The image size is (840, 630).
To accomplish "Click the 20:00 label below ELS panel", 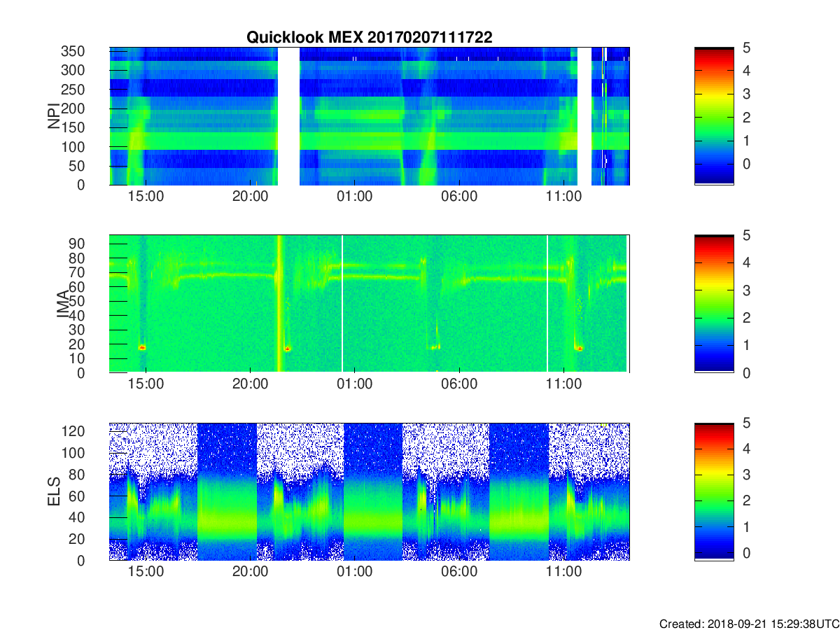I will [x=250, y=572].
